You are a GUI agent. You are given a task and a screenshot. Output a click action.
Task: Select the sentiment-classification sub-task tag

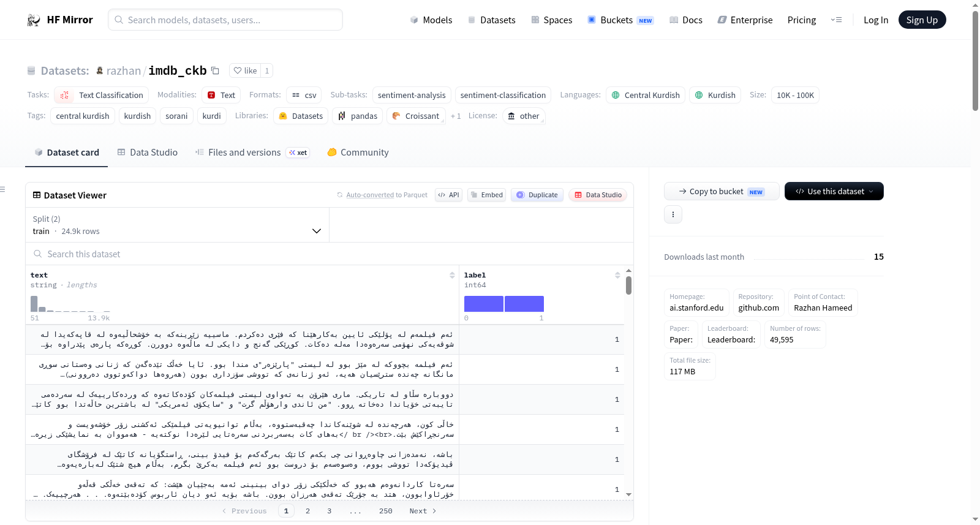click(x=503, y=95)
